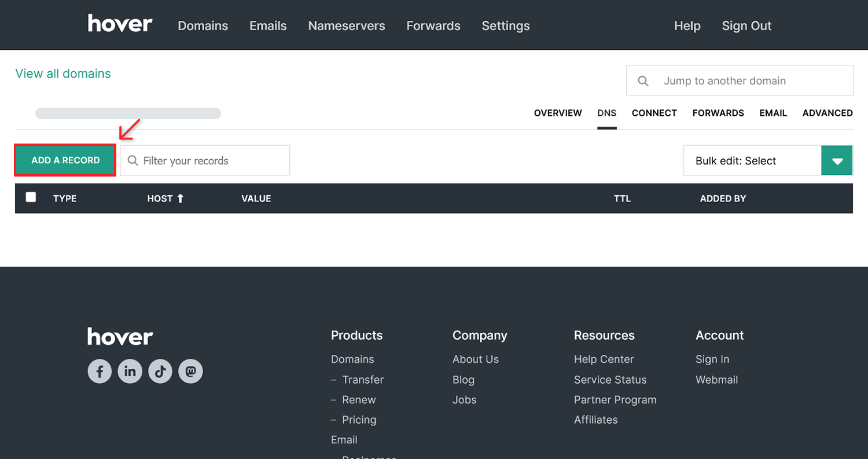The height and width of the screenshot is (459, 868).
Task: Click the magnifier in Jump to another domain
Action: [x=643, y=81]
